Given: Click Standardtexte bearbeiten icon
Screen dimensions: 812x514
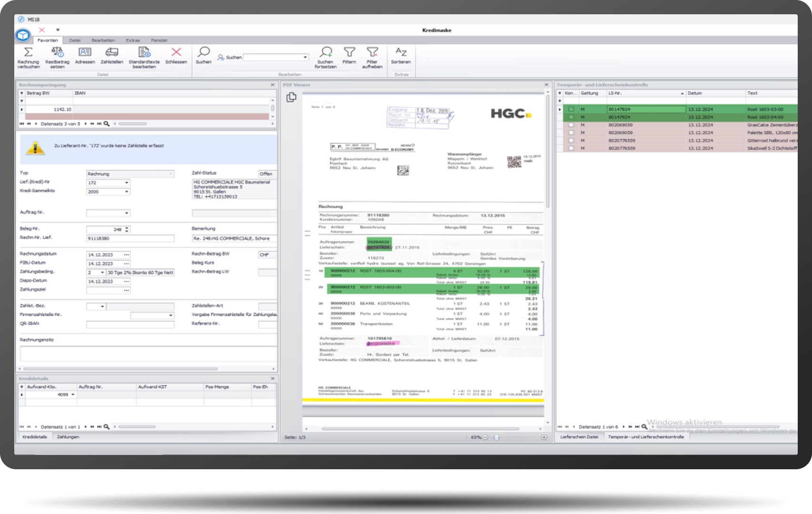Looking at the screenshot, I should (144, 52).
